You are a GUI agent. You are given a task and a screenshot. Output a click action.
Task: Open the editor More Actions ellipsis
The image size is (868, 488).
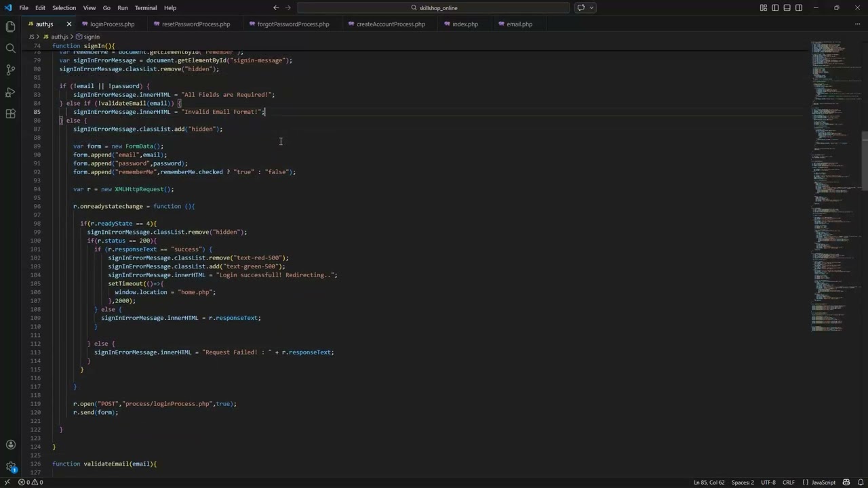[857, 24]
